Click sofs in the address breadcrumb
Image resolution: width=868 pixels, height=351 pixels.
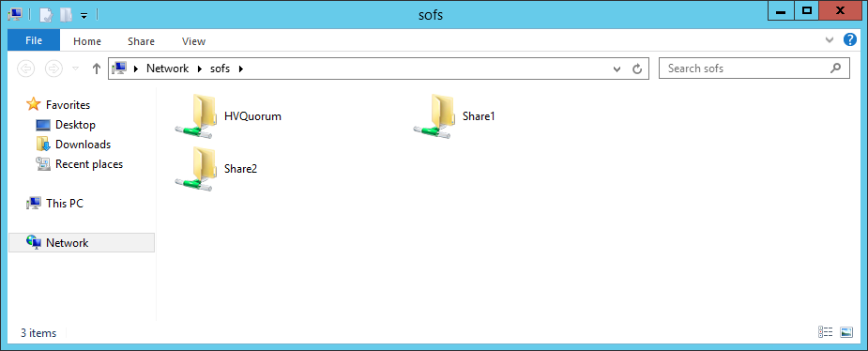[220, 69]
